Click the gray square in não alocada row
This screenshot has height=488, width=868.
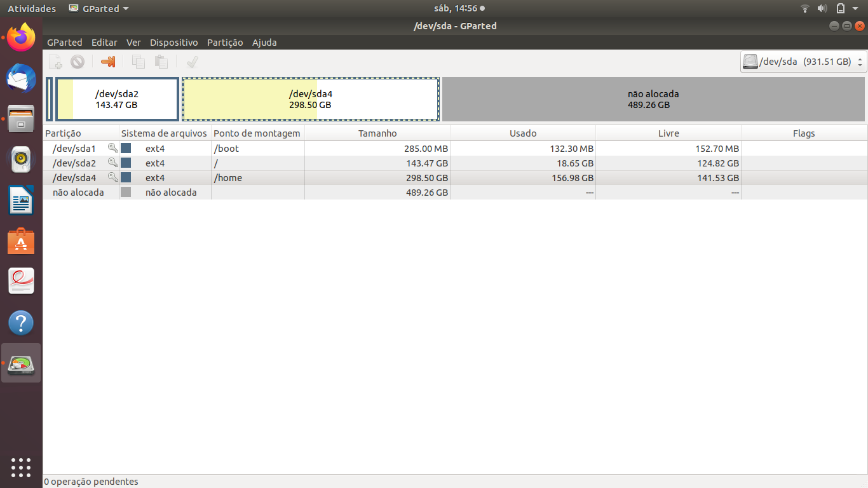126,192
